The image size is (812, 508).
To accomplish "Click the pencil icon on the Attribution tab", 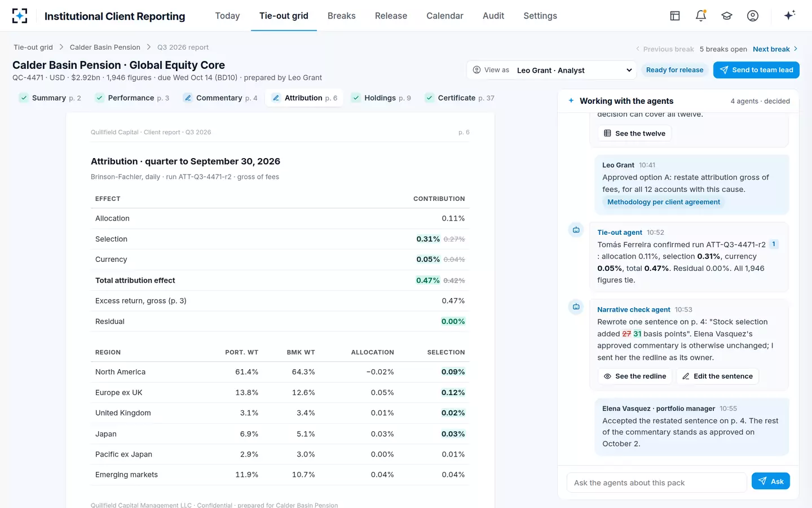I will [276, 98].
